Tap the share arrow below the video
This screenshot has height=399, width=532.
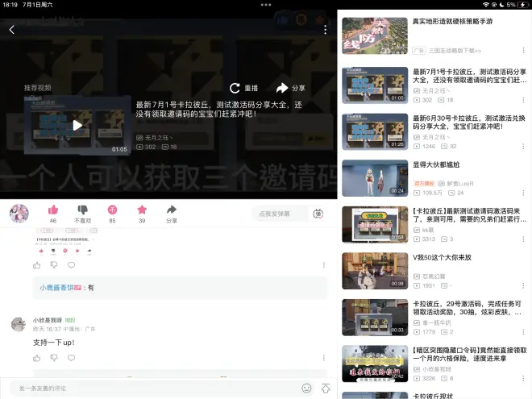[x=172, y=210]
